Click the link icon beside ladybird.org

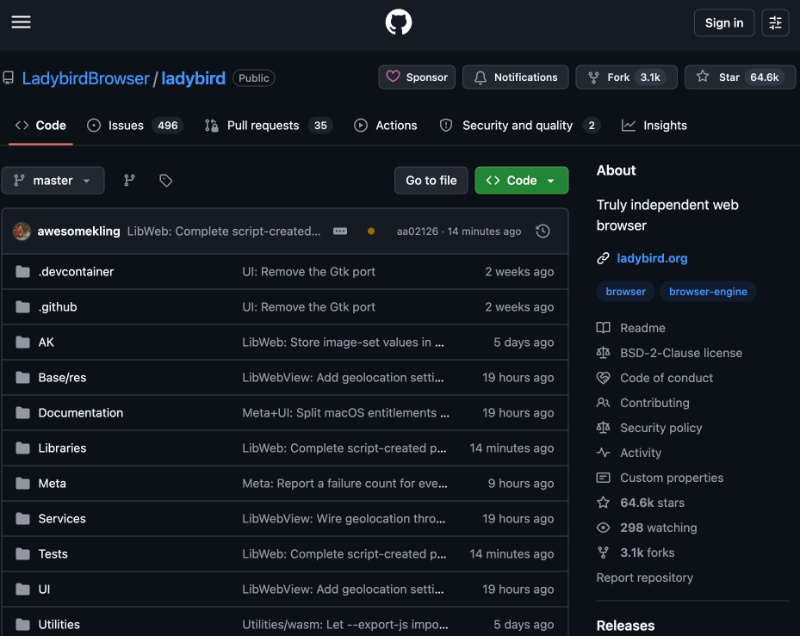[x=603, y=258]
